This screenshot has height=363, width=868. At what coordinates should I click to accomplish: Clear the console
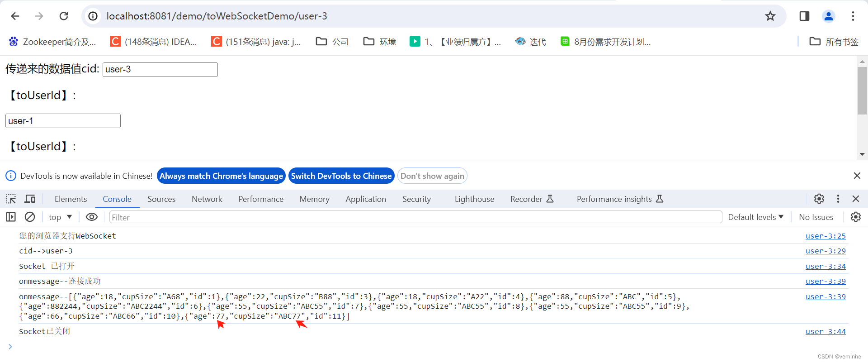(x=30, y=217)
